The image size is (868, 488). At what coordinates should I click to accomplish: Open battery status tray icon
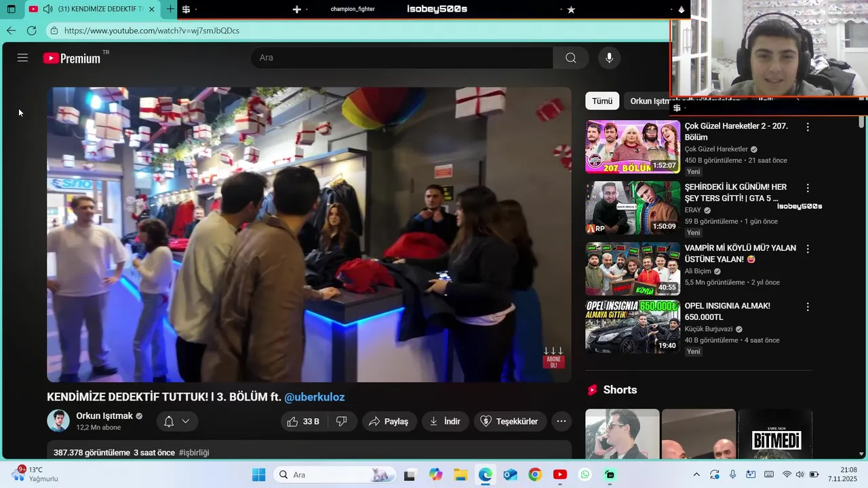coord(814,474)
